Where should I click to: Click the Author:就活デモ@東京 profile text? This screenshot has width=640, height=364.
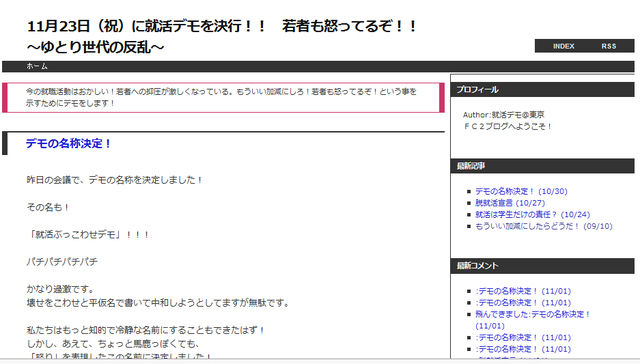(503, 115)
